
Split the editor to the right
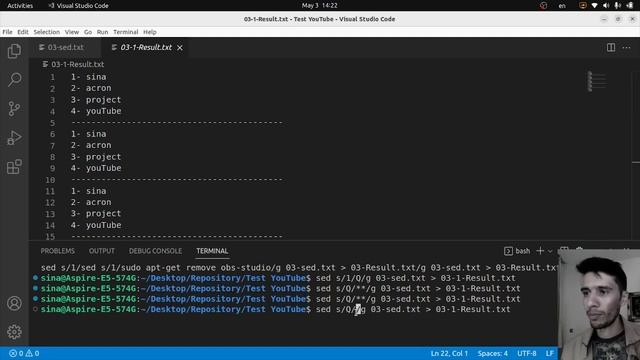(611, 47)
